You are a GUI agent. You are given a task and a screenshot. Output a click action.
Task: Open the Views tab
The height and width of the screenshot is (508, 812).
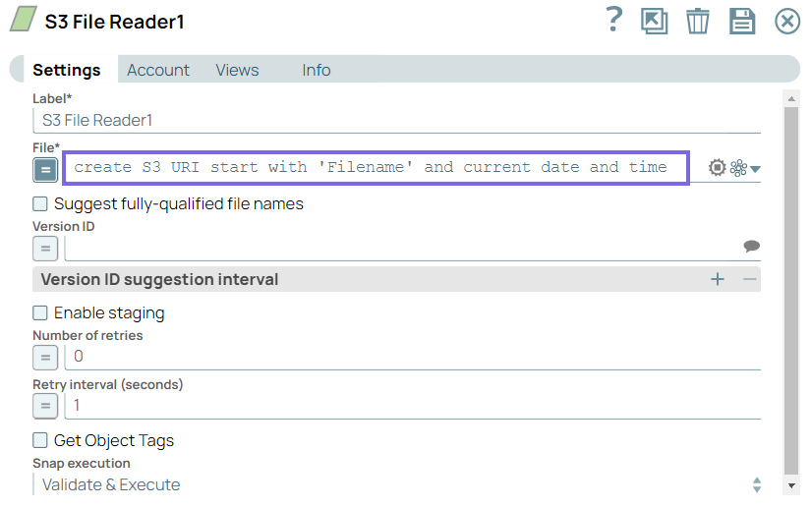237,70
